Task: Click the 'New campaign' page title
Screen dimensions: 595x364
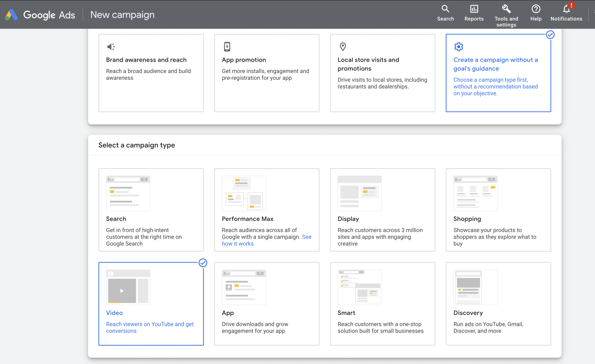Action: tap(122, 15)
